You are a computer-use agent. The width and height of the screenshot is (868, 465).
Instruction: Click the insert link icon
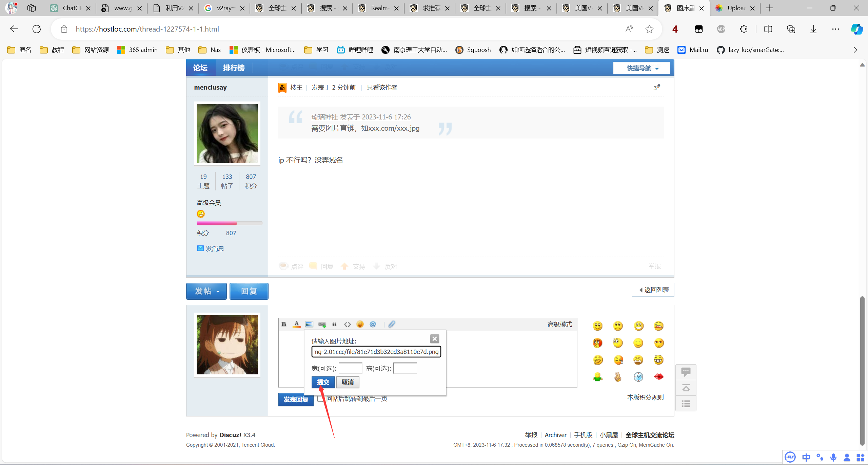point(322,324)
